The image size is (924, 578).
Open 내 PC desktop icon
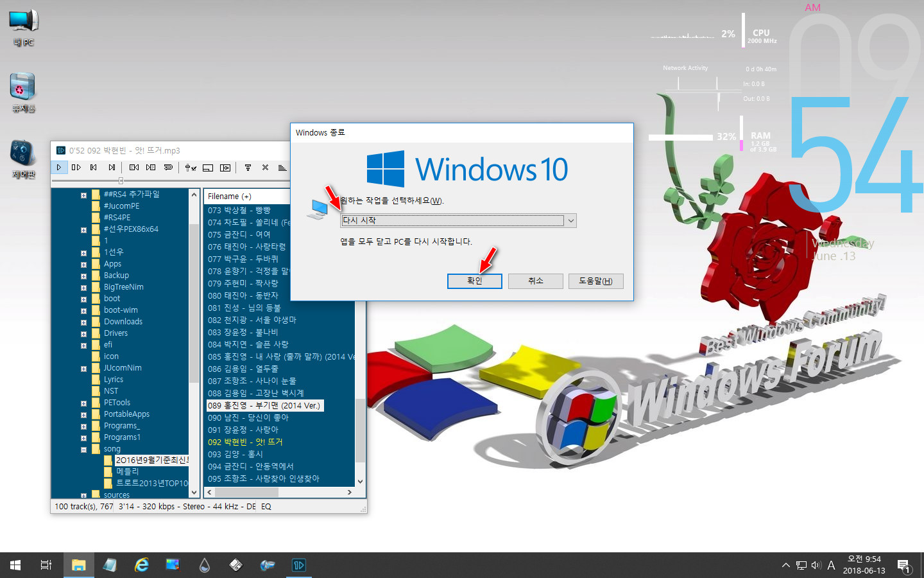(24, 28)
